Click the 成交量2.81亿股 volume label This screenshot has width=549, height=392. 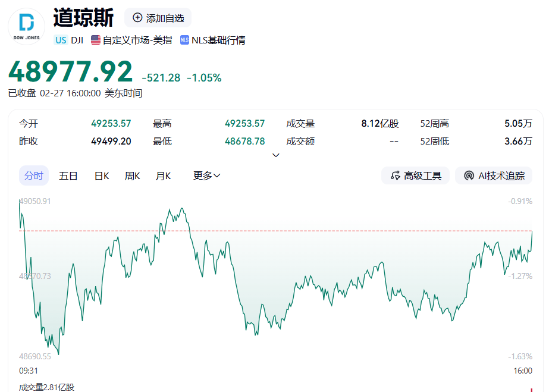pos(47,387)
